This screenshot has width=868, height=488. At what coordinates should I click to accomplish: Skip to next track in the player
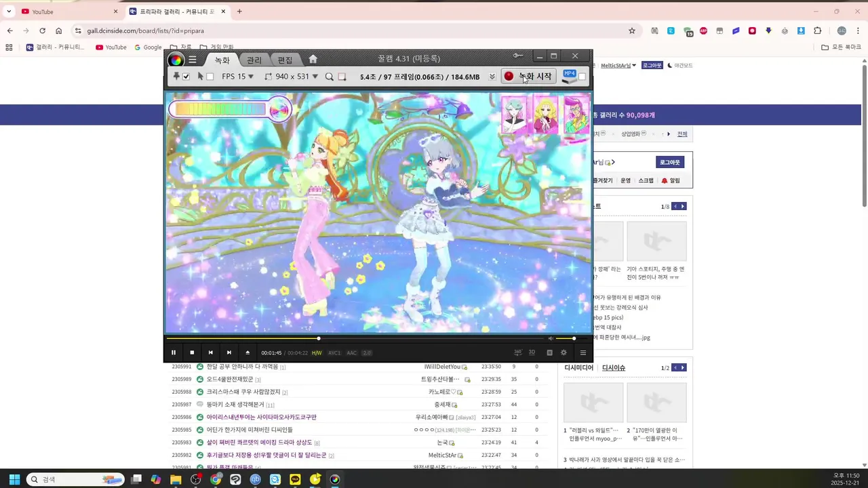[x=229, y=352]
